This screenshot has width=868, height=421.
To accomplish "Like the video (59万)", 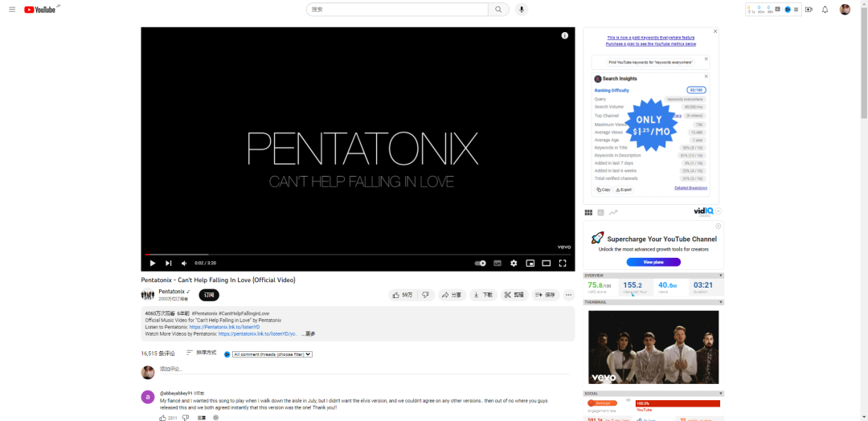I will click(x=403, y=295).
